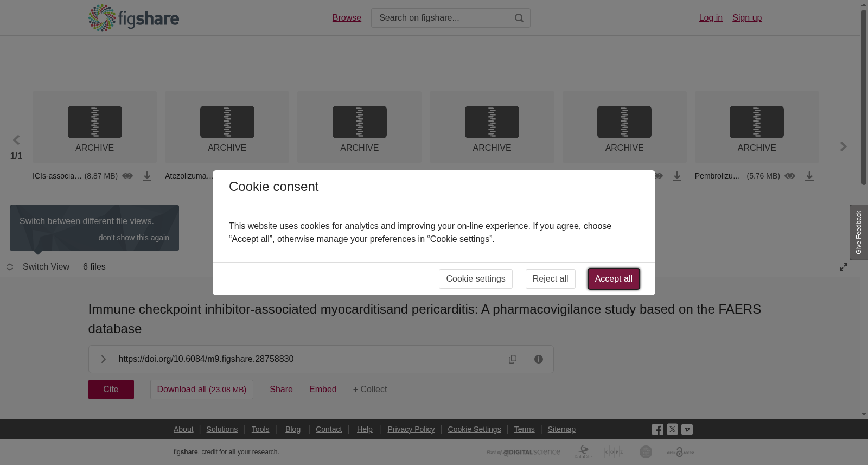Download the ICIs-associated archive file

[x=147, y=176]
